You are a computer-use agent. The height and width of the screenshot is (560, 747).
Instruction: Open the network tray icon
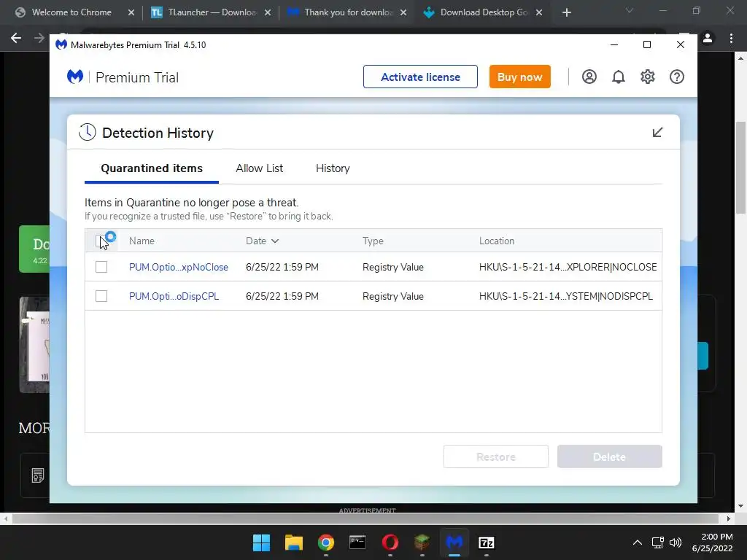(658, 542)
